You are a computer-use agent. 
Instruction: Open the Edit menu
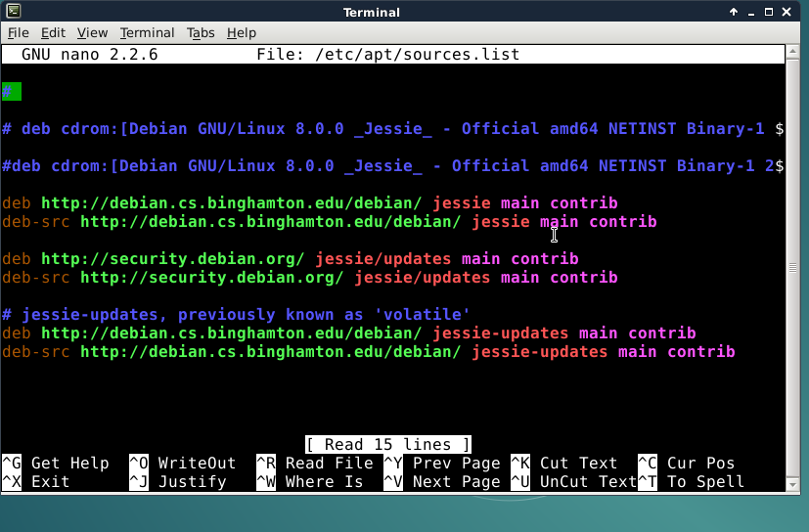[53, 33]
